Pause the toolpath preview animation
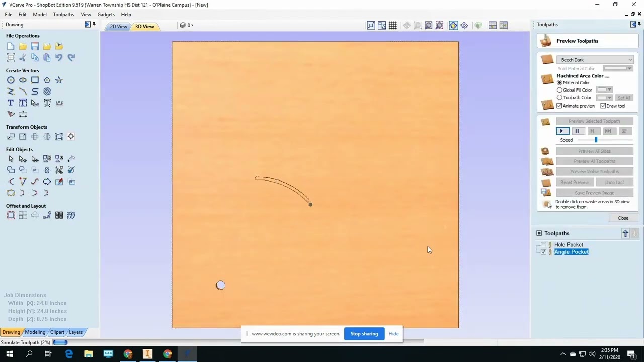This screenshot has height=362, width=644. tap(577, 131)
